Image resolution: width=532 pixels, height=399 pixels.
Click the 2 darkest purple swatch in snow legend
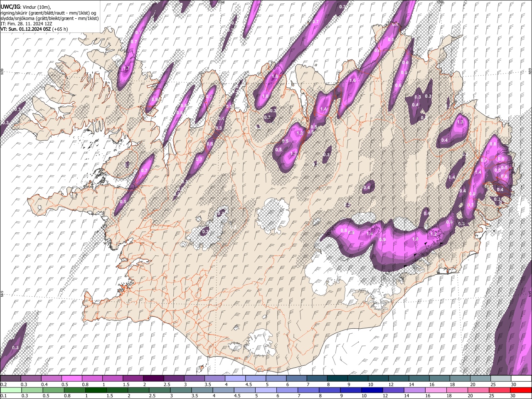[x=153, y=379]
